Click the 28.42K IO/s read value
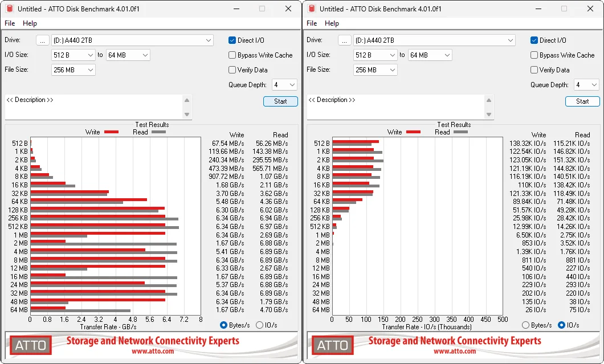 coord(574,218)
